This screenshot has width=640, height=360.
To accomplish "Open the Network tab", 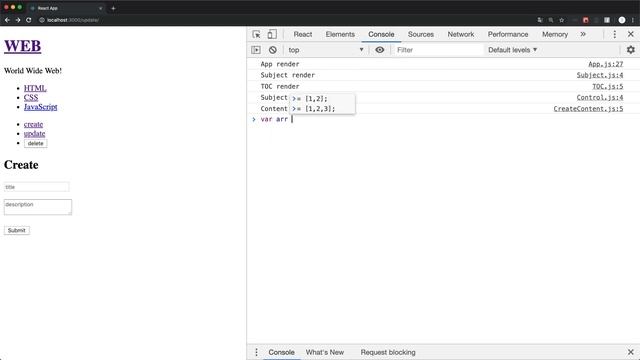I will [x=461, y=34].
